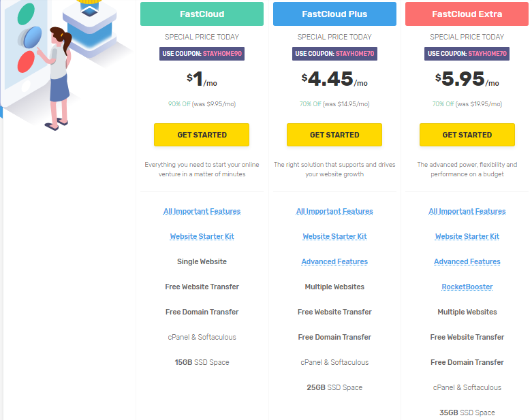This screenshot has height=420, width=532.
Task: Click 'Free Website Transfer' in FastCloud column
Action: click(202, 287)
